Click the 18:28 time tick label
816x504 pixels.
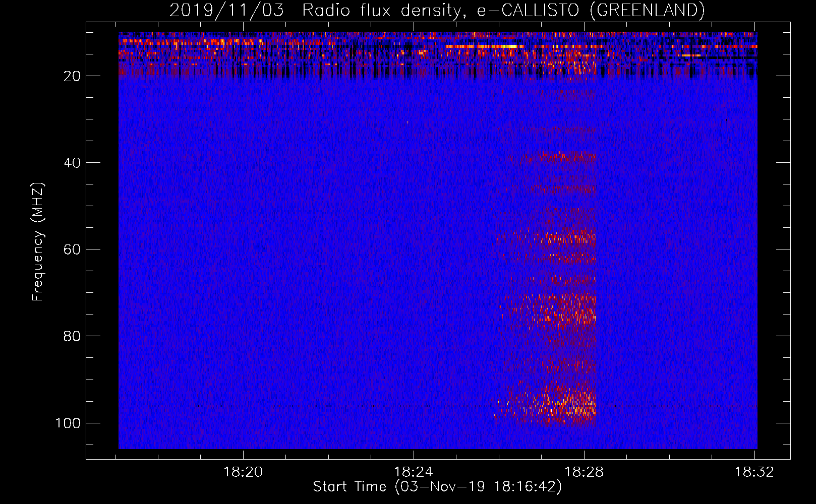pos(584,472)
